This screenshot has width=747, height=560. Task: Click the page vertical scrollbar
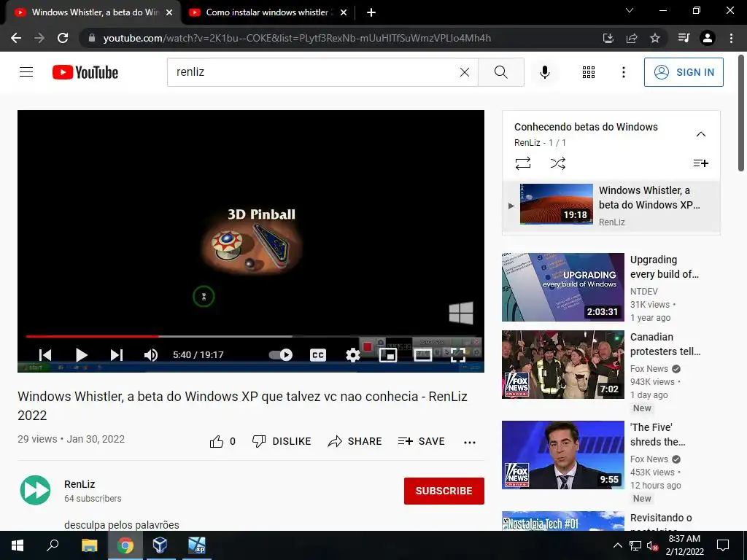point(741,113)
